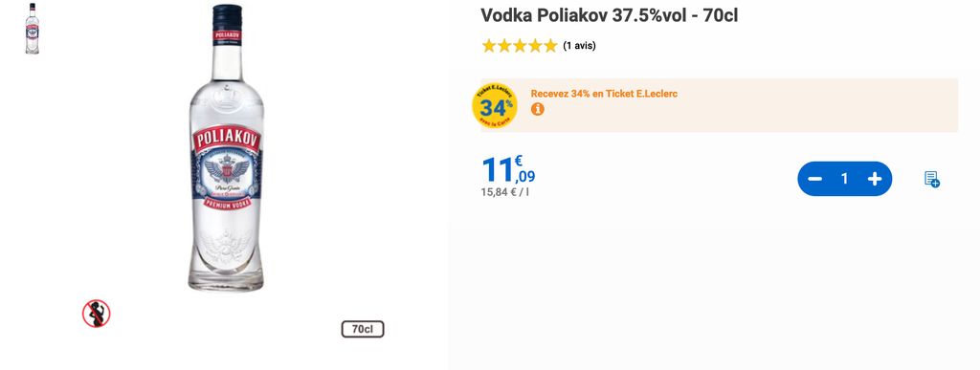Increase quantity with the plus button

pyautogui.click(x=875, y=179)
